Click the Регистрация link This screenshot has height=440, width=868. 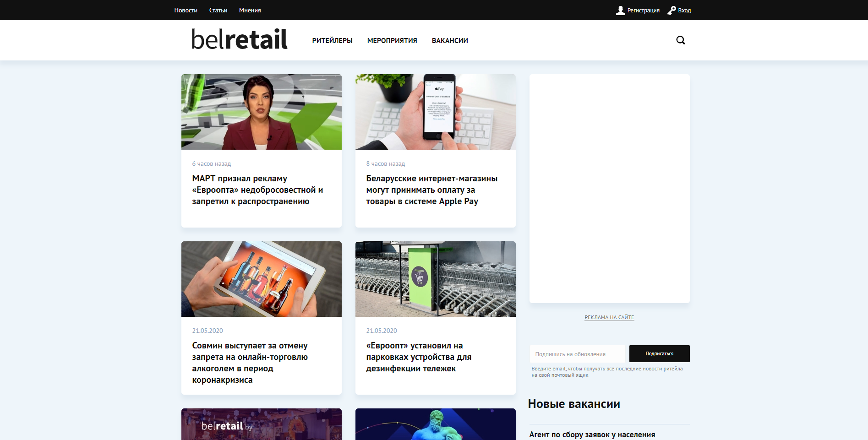pos(643,11)
